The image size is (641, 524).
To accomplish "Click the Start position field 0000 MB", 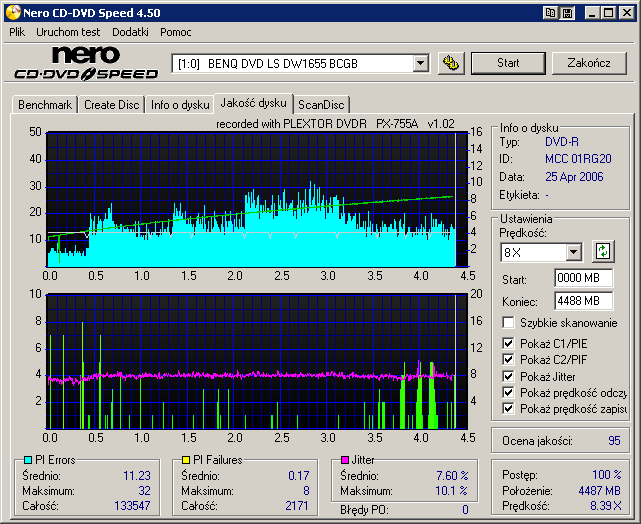I will point(583,278).
